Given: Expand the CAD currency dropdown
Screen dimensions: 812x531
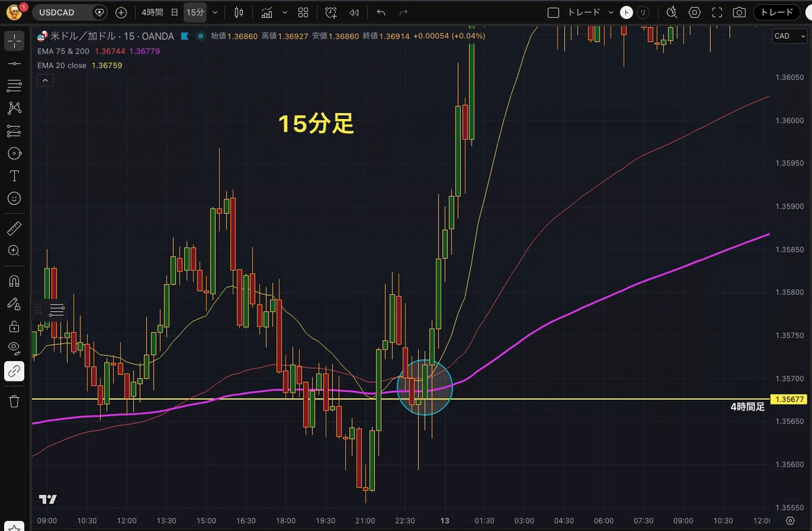Looking at the screenshot, I should tap(789, 36).
